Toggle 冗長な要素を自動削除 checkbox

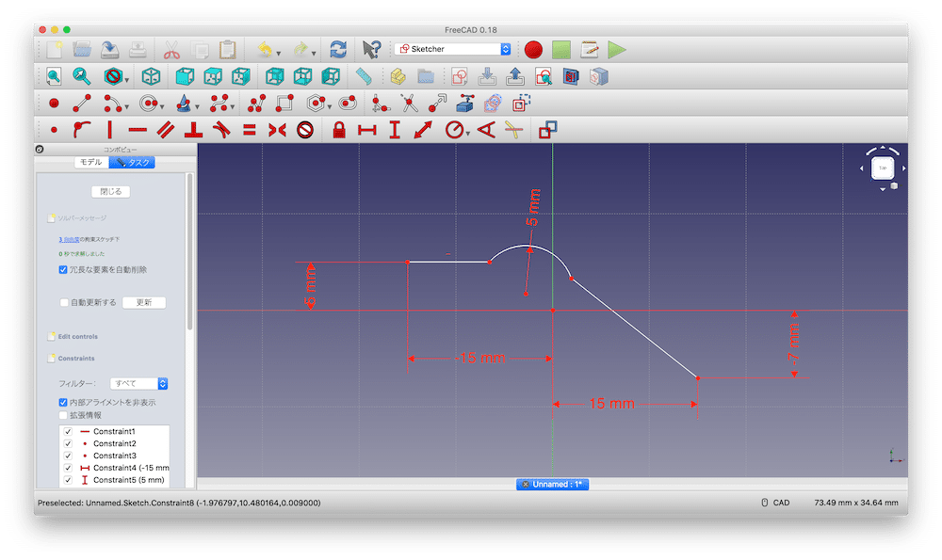point(63,269)
